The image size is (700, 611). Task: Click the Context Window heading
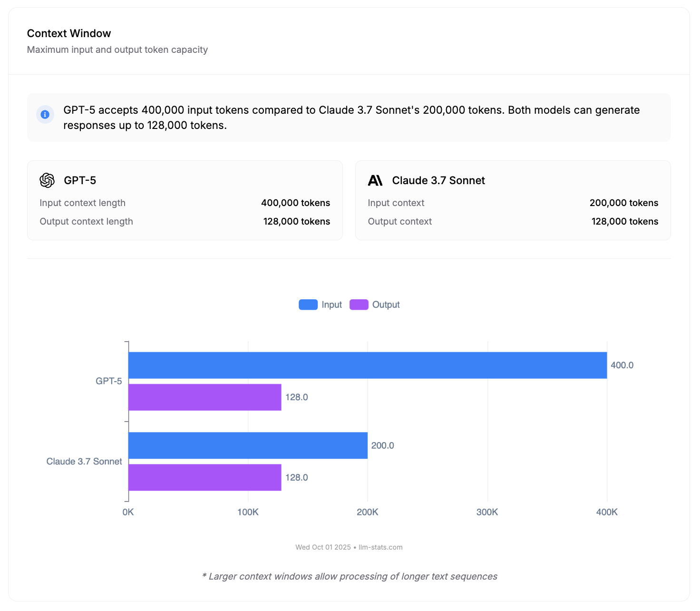tap(69, 33)
